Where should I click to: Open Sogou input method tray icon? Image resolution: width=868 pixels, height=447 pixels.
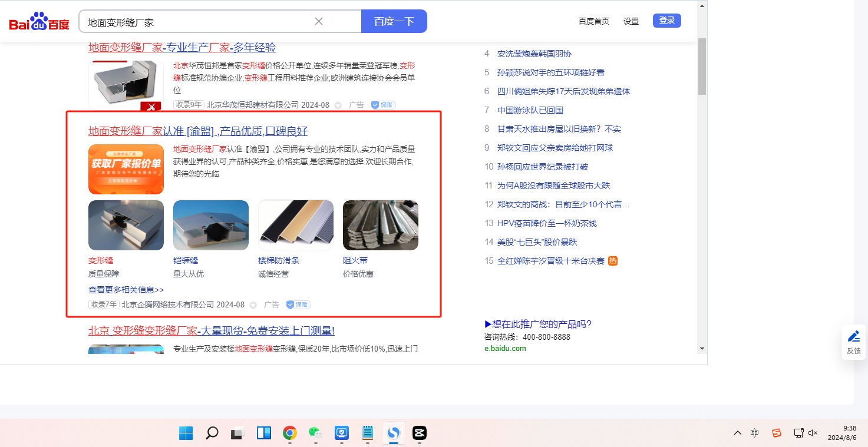(x=777, y=433)
